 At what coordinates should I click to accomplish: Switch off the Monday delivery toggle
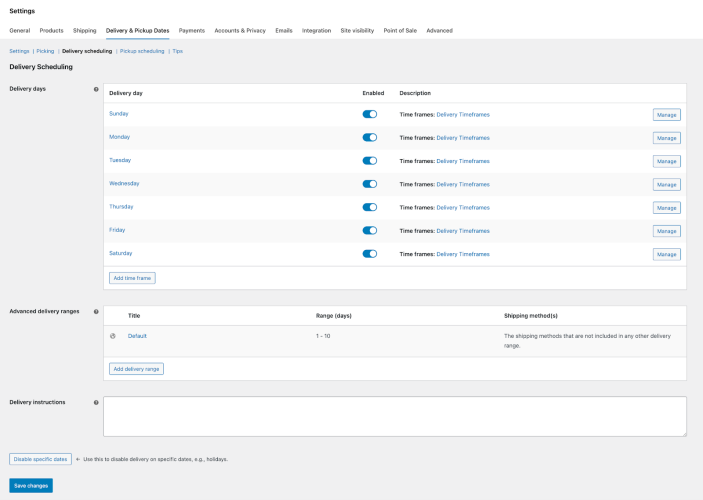click(x=369, y=137)
